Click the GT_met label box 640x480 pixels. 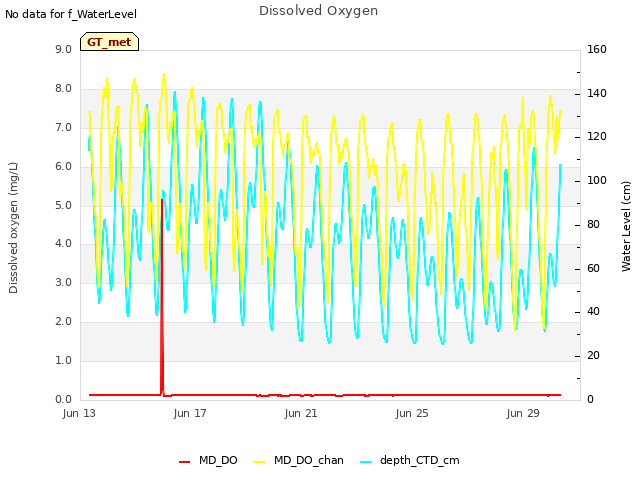click(x=109, y=42)
